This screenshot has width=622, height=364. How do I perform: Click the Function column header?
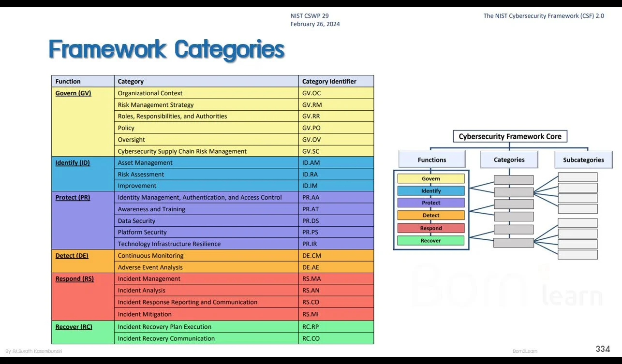coord(83,81)
